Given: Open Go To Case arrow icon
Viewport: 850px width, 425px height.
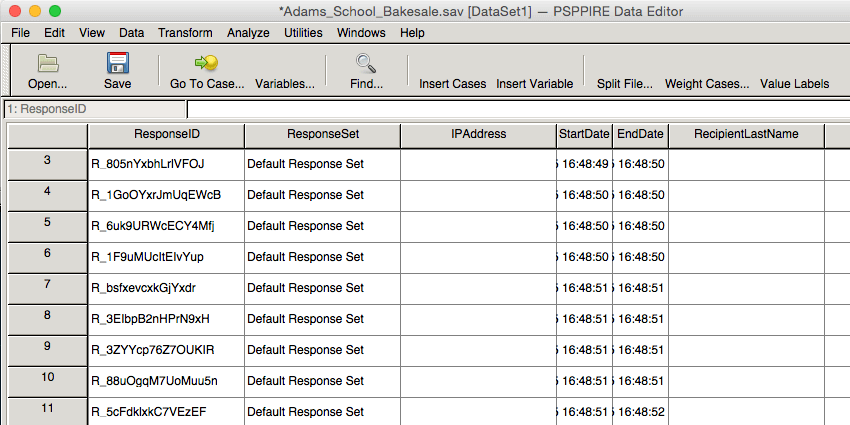Looking at the screenshot, I should pyautogui.click(x=207, y=63).
